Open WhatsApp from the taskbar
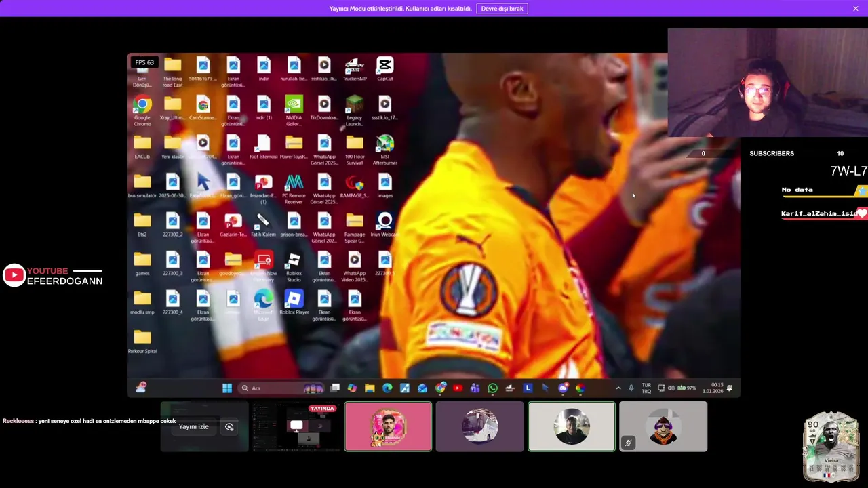The width and height of the screenshot is (868, 488). [x=492, y=388]
